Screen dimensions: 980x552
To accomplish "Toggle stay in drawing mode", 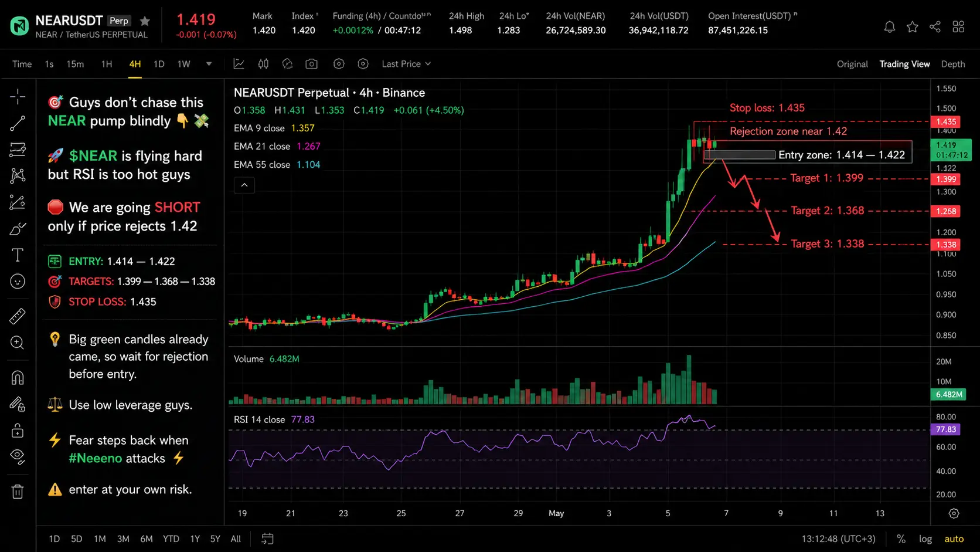I will click(x=18, y=404).
